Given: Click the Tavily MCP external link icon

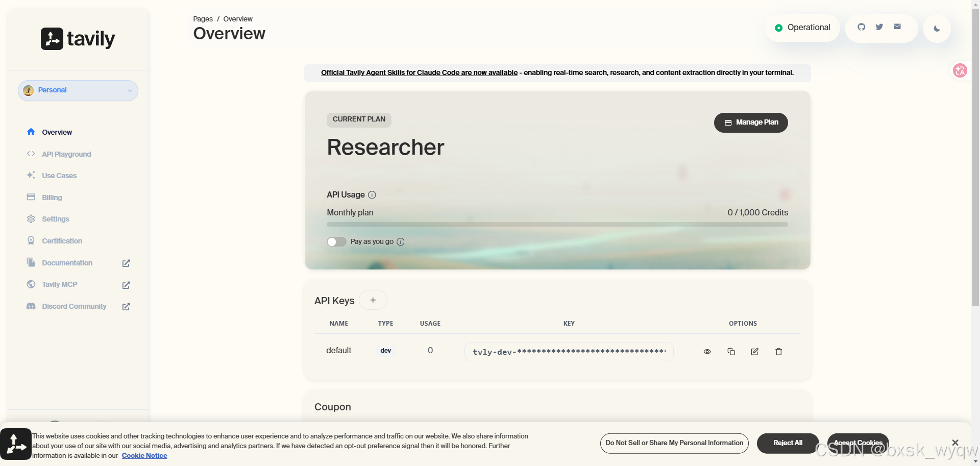Looking at the screenshot, I should click(126, 285).
